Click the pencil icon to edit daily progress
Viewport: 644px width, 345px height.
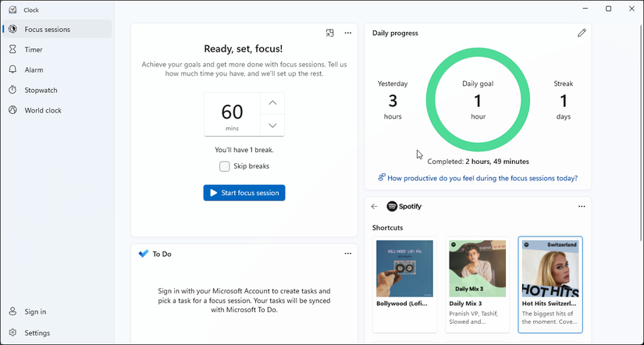click(581, 33)
